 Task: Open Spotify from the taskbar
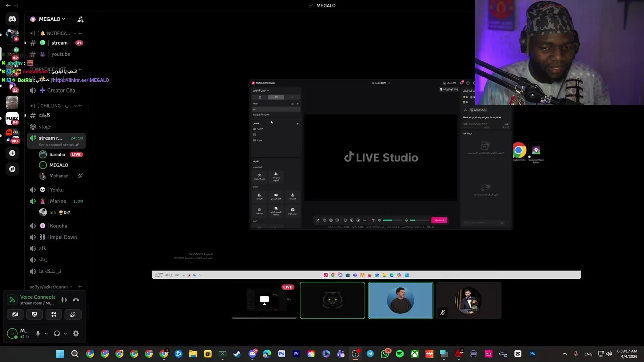pyautogui.click(x=400, y=354)
